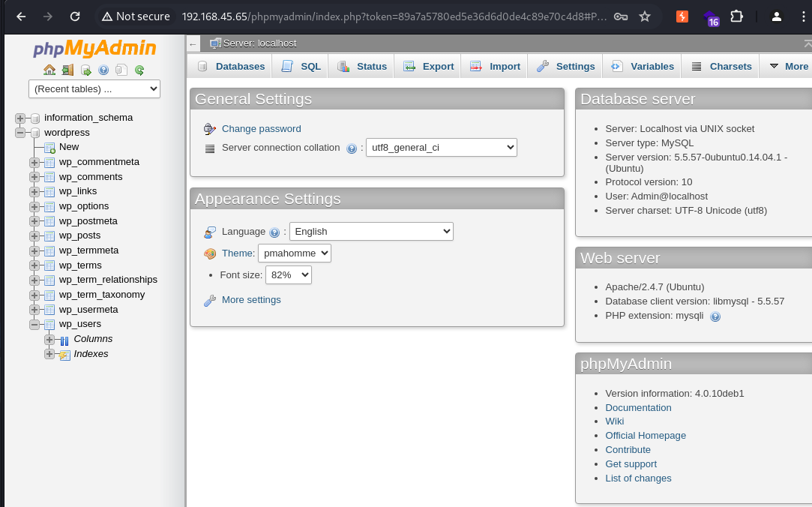Click the help icon next to PHP extension mysqli

click(x=715, y=316)
